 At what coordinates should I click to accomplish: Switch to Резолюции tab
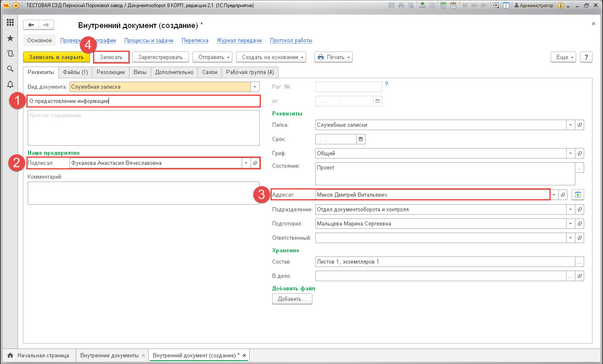point(111,72)
